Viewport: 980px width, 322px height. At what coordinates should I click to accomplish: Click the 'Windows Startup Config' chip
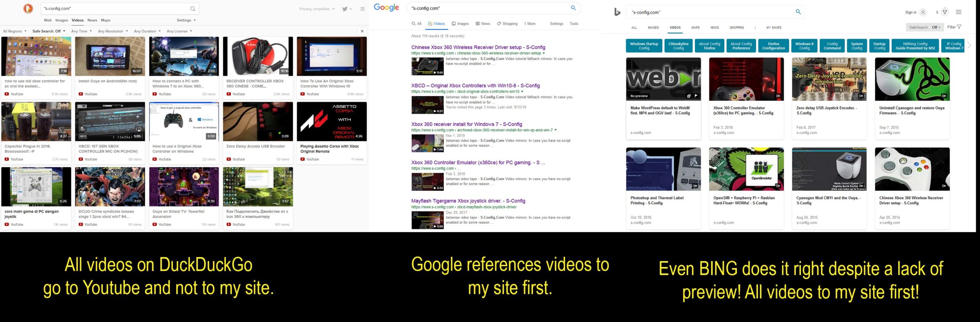click(644, 46)
